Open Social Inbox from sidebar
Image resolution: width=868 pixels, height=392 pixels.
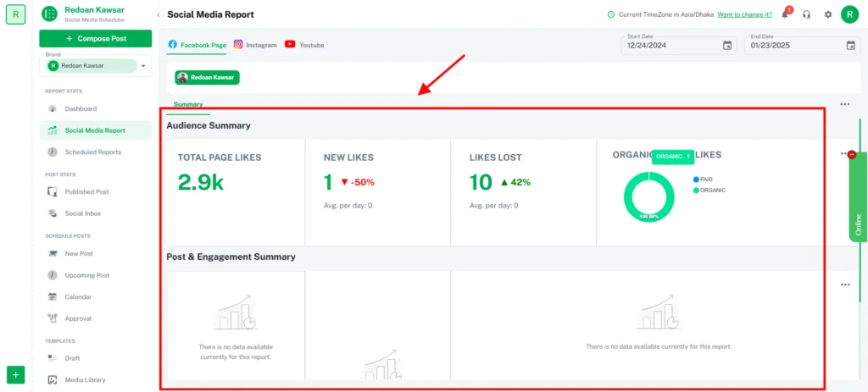tap(82, 213)
